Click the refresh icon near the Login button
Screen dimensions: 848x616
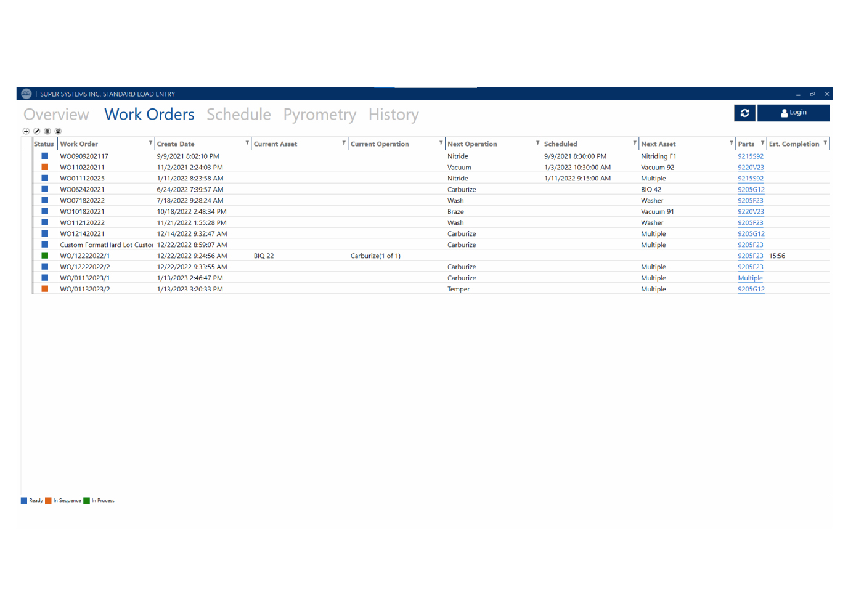pos(746,113)
